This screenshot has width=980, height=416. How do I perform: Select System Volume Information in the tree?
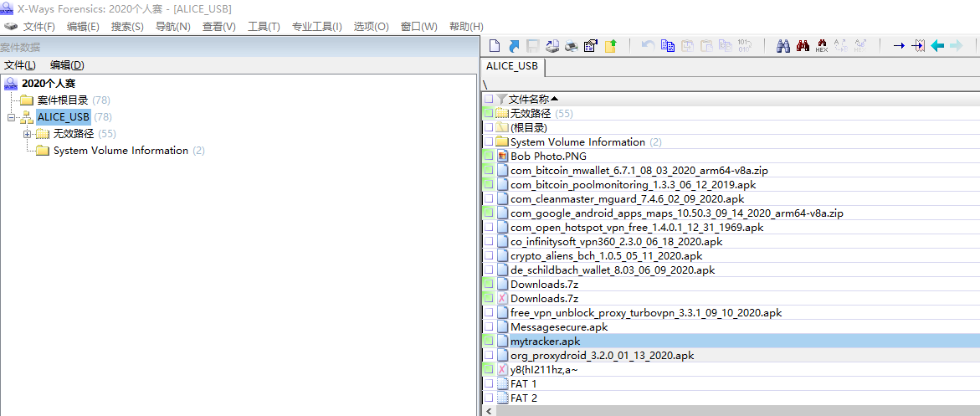121,151
